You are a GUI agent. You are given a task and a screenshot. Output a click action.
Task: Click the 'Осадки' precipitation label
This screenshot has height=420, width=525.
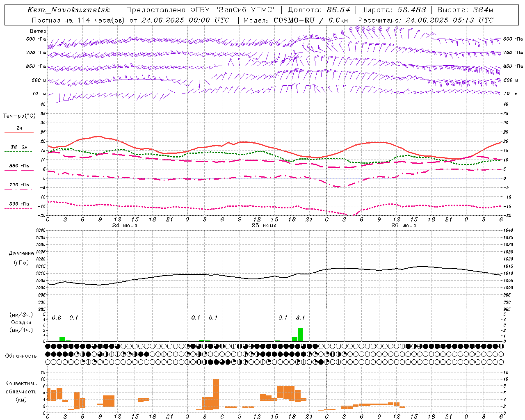coord(21,322)
